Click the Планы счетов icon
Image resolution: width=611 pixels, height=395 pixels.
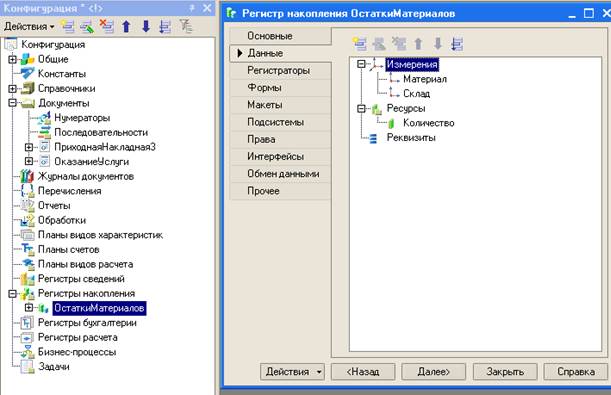pos(27,249)
